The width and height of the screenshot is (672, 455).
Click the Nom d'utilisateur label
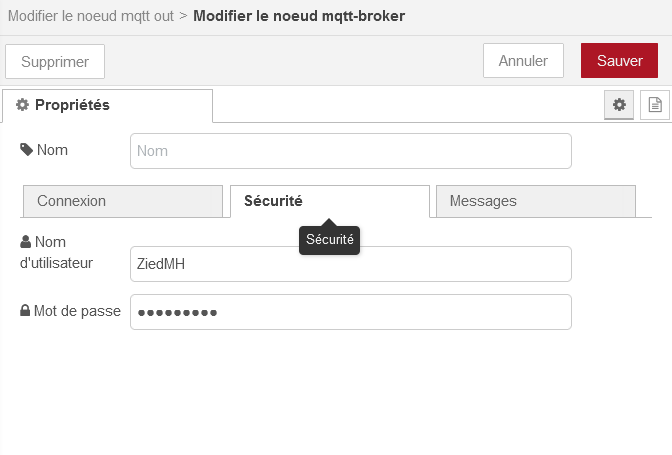[x=56, y=252]
